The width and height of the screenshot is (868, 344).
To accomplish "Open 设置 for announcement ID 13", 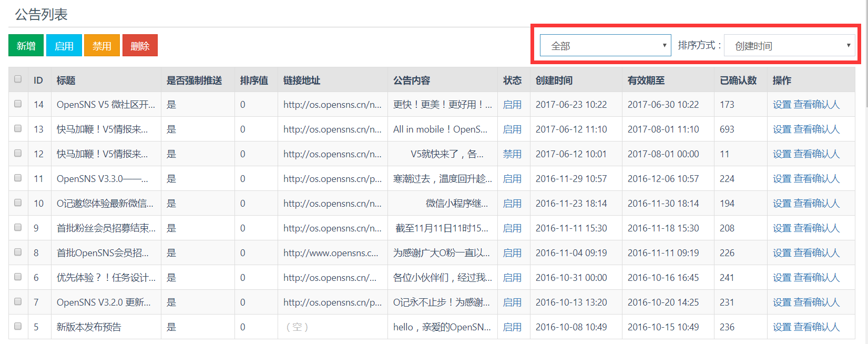I will click(782, 129).
